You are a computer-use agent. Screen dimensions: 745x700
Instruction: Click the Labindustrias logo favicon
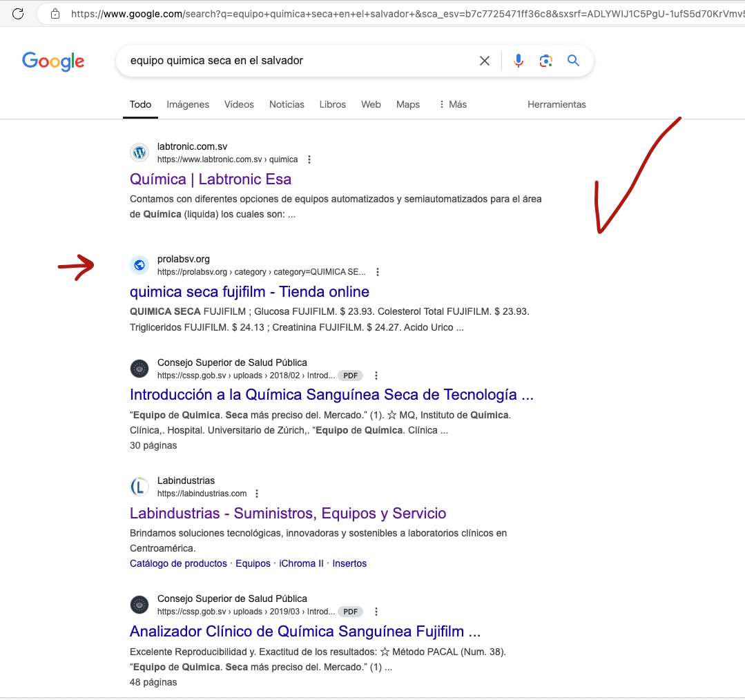point(139,487)
